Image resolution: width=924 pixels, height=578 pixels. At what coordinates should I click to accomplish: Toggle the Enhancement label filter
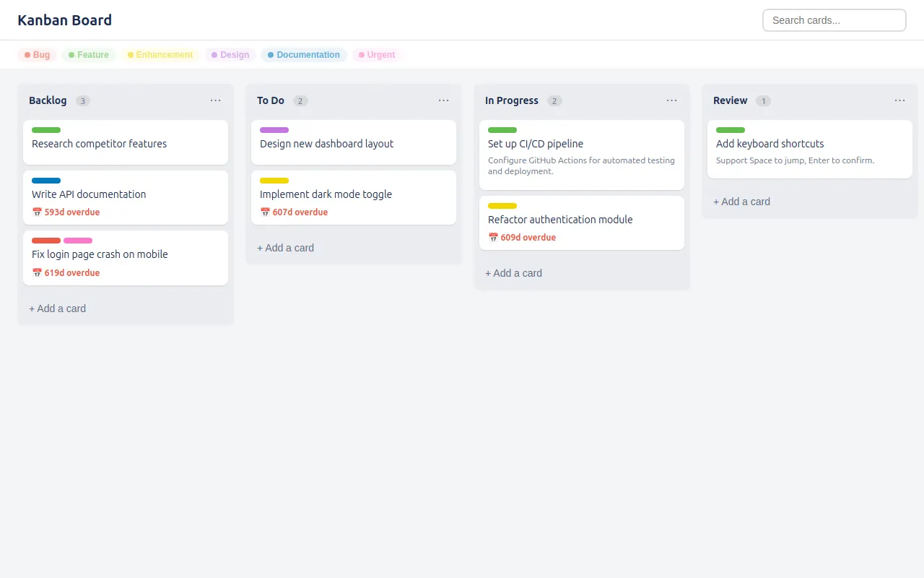point(160,55)
